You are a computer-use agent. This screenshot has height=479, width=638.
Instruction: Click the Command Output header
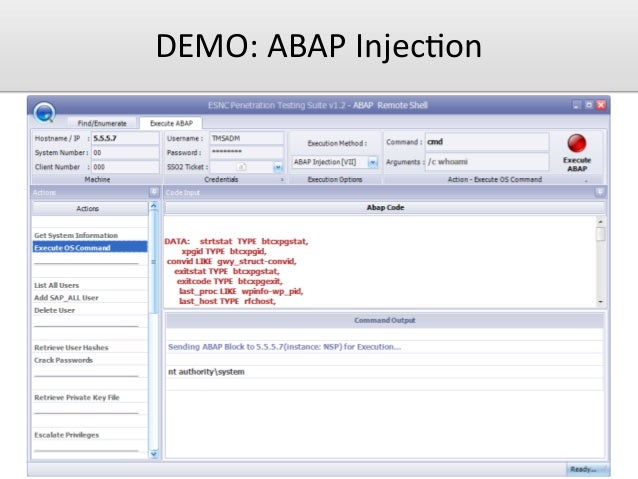[x=385, y=320]
